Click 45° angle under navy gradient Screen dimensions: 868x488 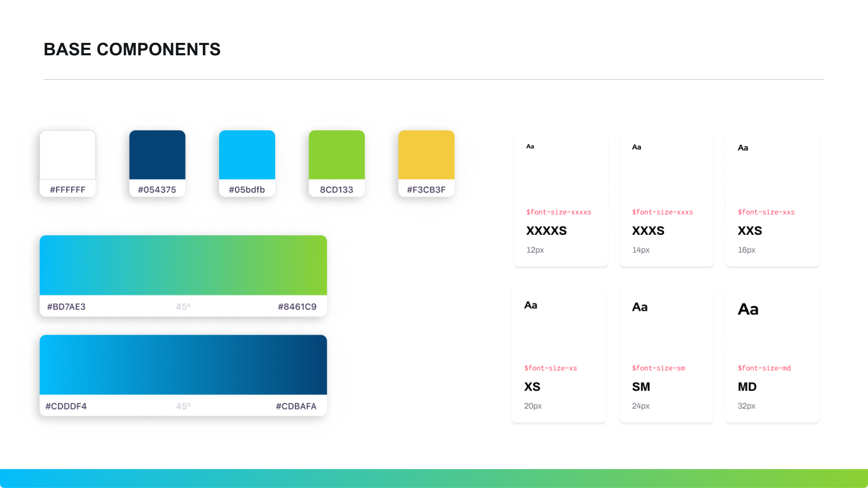pos(183,407)
